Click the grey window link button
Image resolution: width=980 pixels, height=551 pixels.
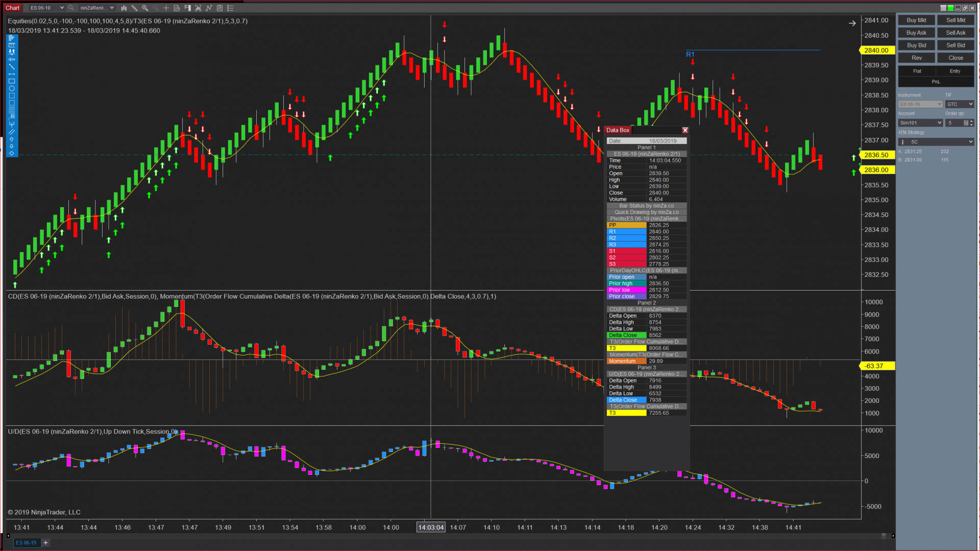coord(943,8)
